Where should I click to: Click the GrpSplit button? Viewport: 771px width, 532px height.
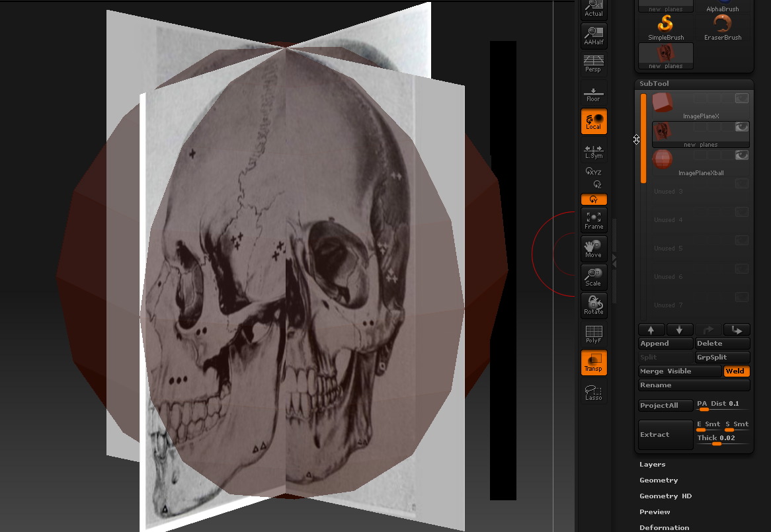coord(722,357)
